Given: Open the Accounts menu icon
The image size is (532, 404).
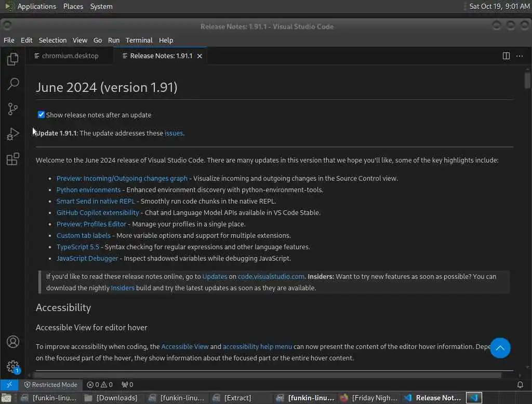Looking at the screenshot, I should pos(12,342).
